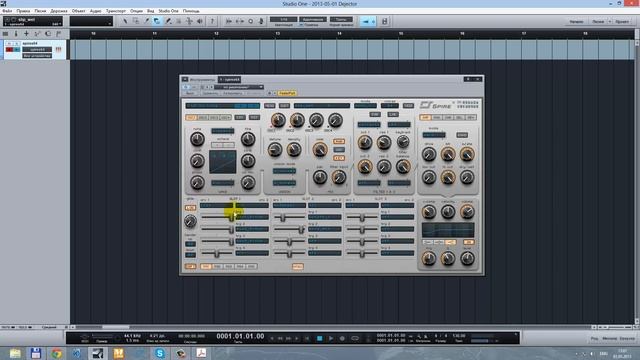This screenshot has width=640, height=360.
Task: Open the Studio One menu
Action: point(168,11)
